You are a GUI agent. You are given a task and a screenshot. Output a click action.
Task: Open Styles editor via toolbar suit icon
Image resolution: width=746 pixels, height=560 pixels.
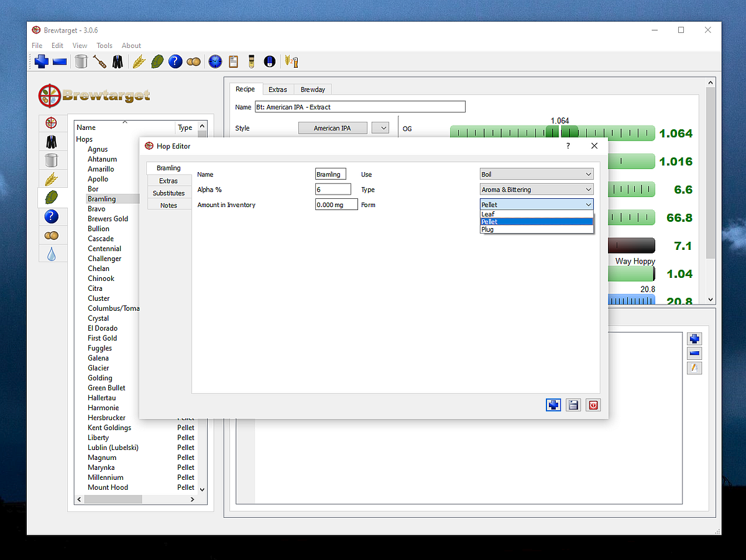coord(117,61)
